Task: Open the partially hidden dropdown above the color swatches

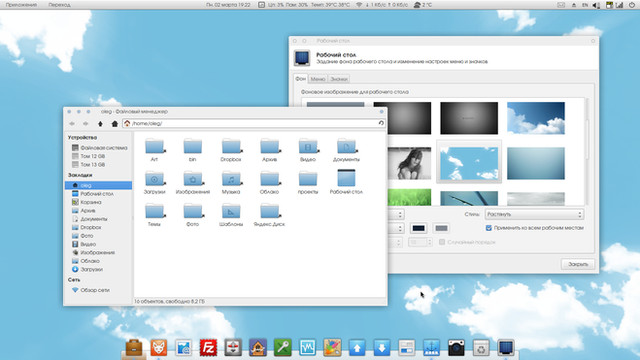Action: tap(396, 214)
